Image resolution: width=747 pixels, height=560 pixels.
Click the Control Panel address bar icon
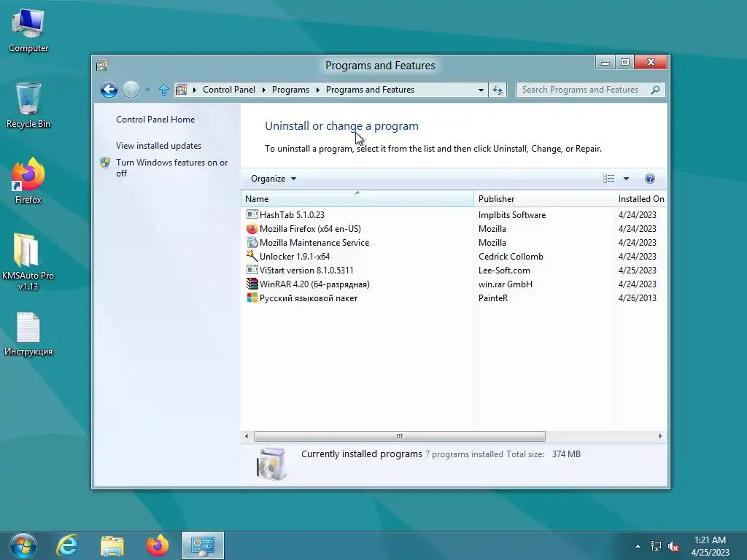click(181, 90)
